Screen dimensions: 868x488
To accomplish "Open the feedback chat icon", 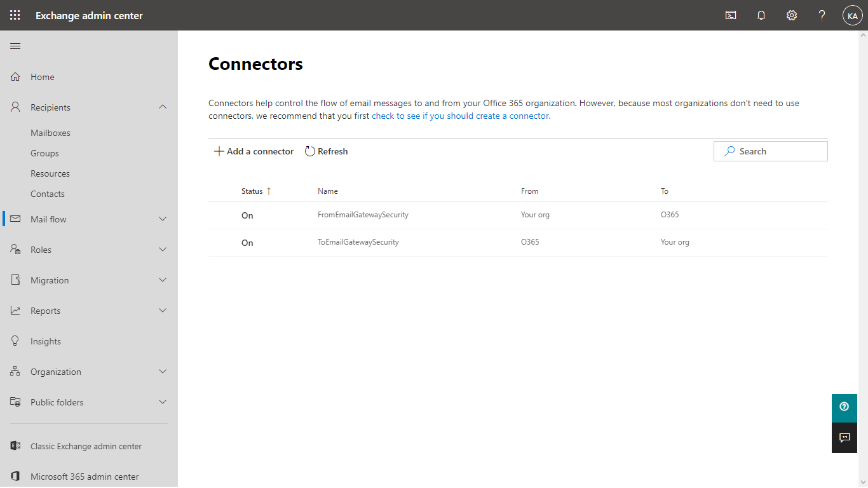I will pyautogui.click(x=844, y=438).
